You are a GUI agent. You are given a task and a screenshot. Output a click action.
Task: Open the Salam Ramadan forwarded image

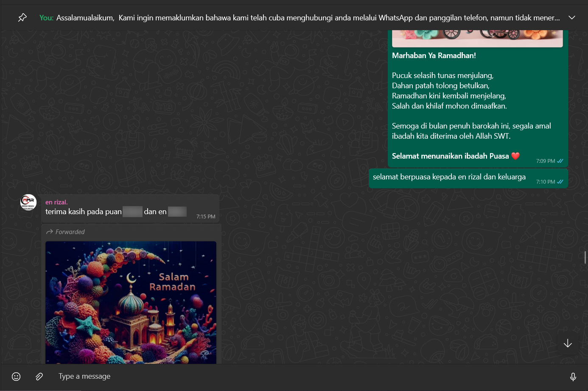tap(131, 302)
